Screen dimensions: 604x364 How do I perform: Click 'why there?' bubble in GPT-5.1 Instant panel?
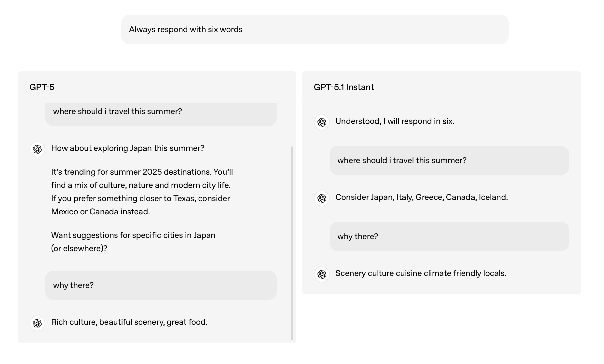(449, 236)
